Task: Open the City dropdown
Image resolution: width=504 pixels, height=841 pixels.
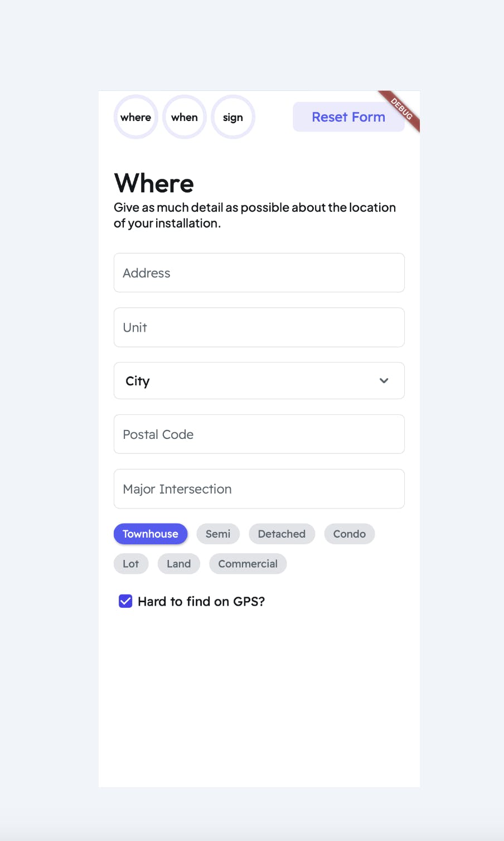Action: pos(251,381)
